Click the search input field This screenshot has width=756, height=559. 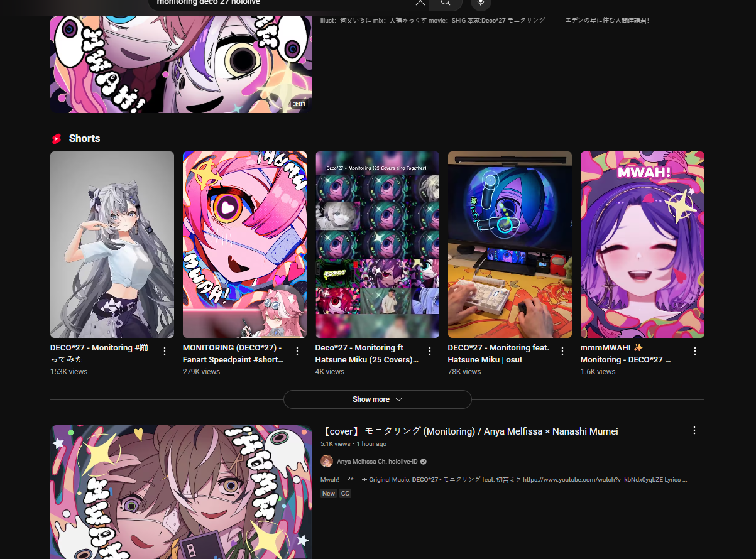coord(283,3)
